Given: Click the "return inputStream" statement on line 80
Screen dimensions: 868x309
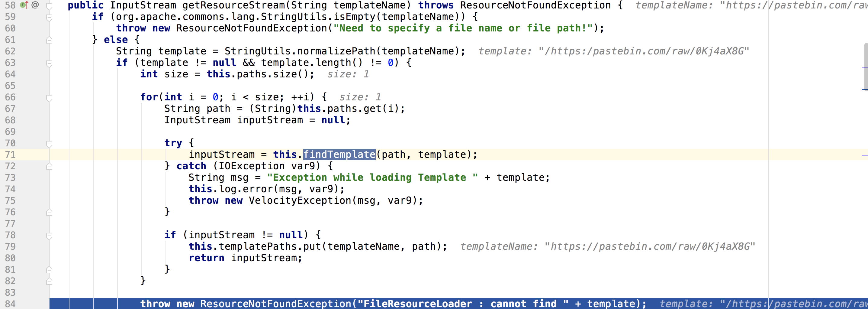Looking at the screenshot, I should click(x=246, y=258).
